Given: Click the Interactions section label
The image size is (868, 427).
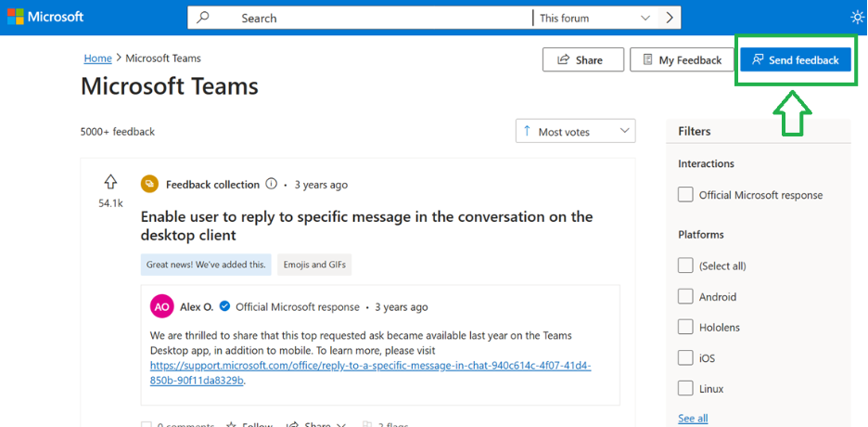Looking at the screenshot, I should (706, 164).
